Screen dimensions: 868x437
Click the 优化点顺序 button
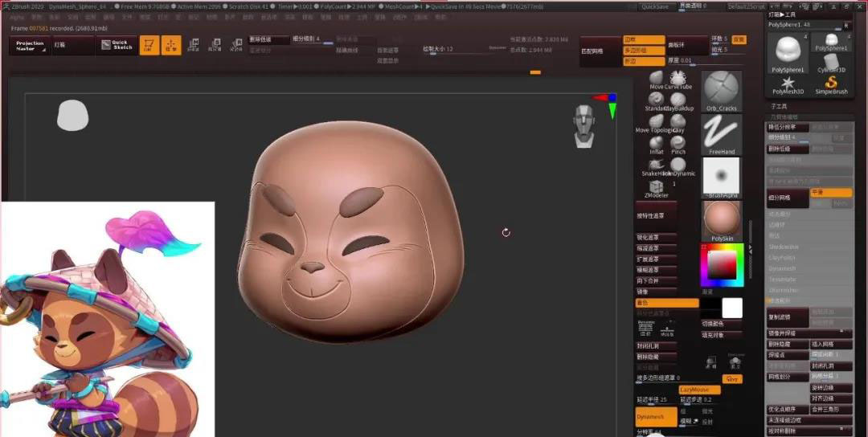point(788,410)
